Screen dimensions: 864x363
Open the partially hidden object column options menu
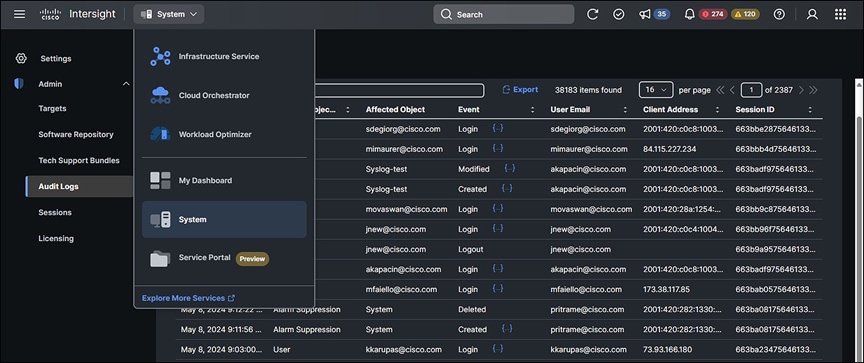click(347, 110)
